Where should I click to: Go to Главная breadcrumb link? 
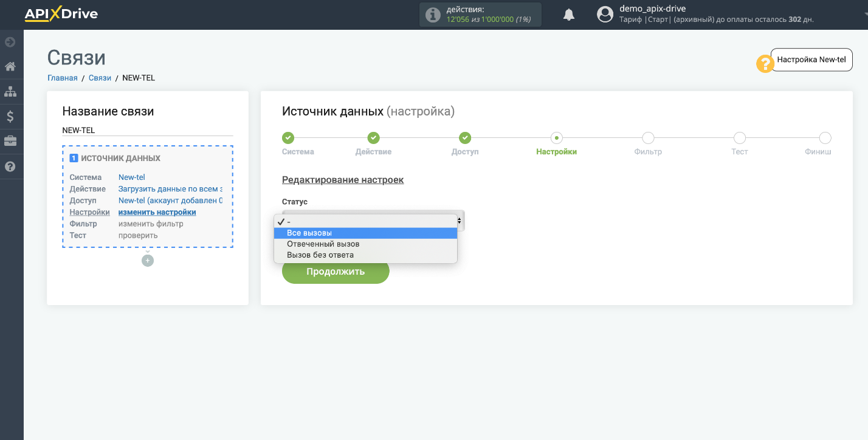63,78
